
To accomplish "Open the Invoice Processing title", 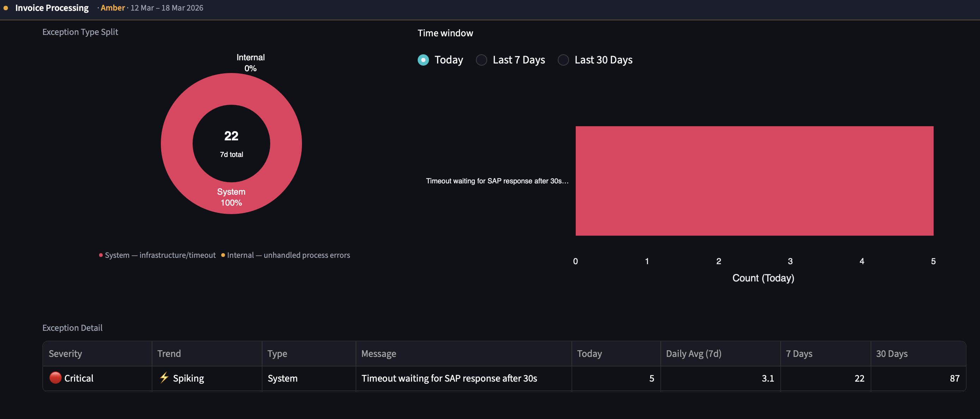I will tap(52, 8).
